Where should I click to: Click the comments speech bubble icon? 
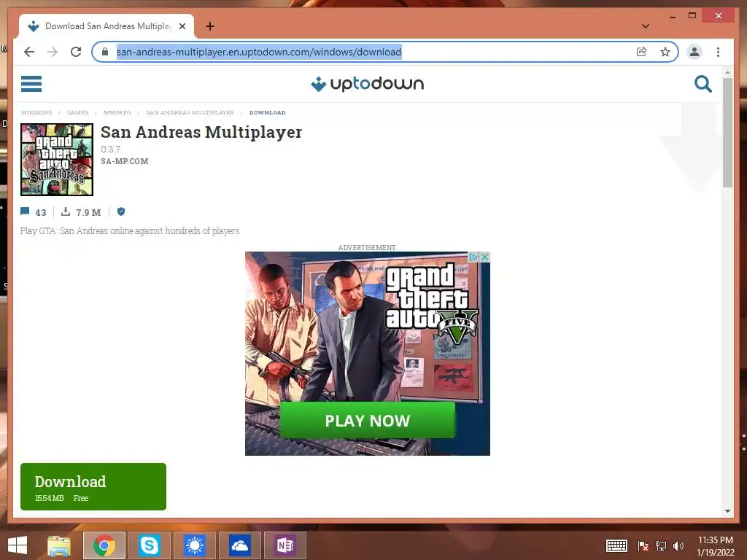[26, 211]
